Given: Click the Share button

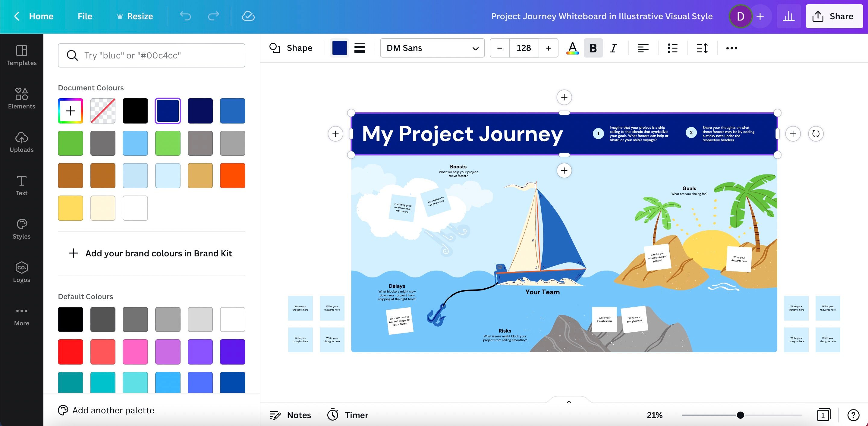Looking at the screenshot, I should click(x=834, y=16).
